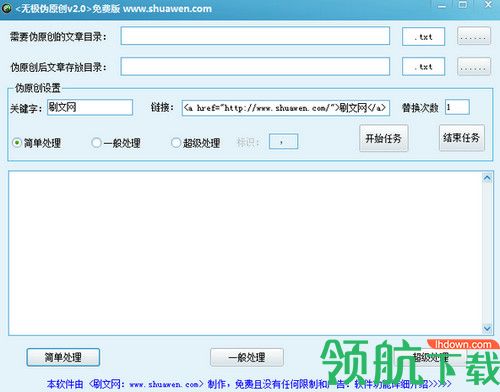The image size is (500, 392).
Task: Click the bottom 一般处理 button
Action: [x=247, y=357]
